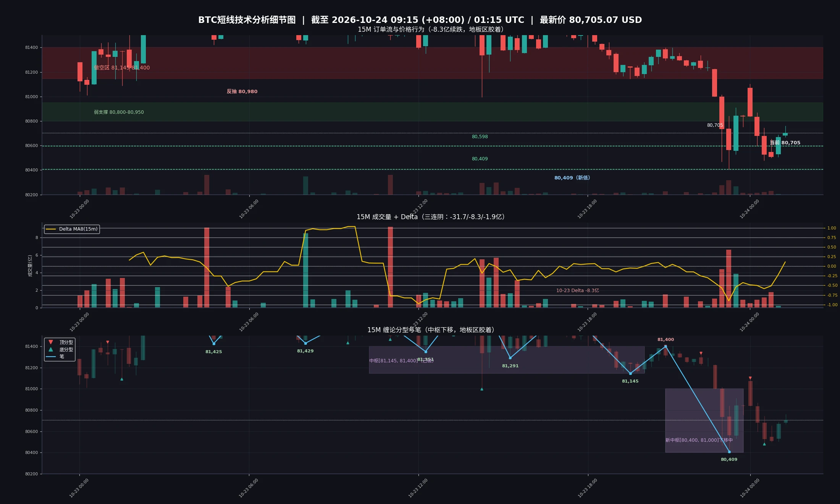Click the 底分型 legend text
The image size is (840, 504).
point(66,350)
